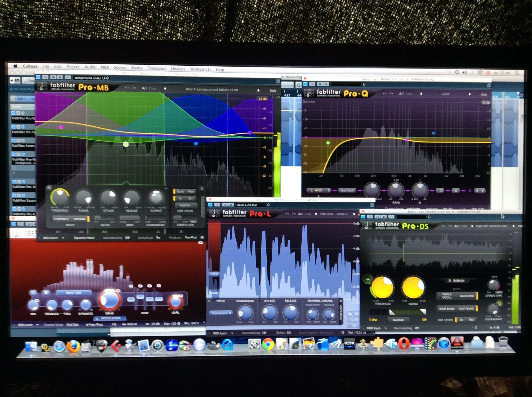Click Audition button in Pro-DS
Viewport: 532px width, 397px height.
click(x=398, y=320)
